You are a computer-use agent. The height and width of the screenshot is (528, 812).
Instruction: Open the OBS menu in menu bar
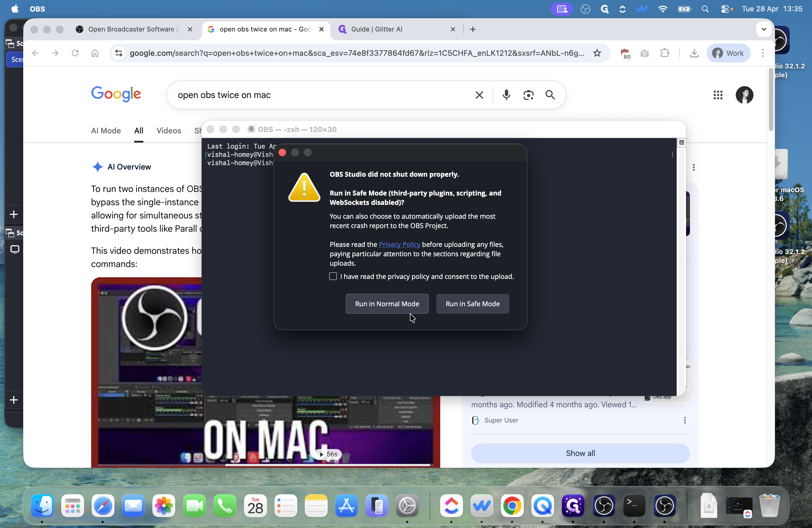click(37, 9)
